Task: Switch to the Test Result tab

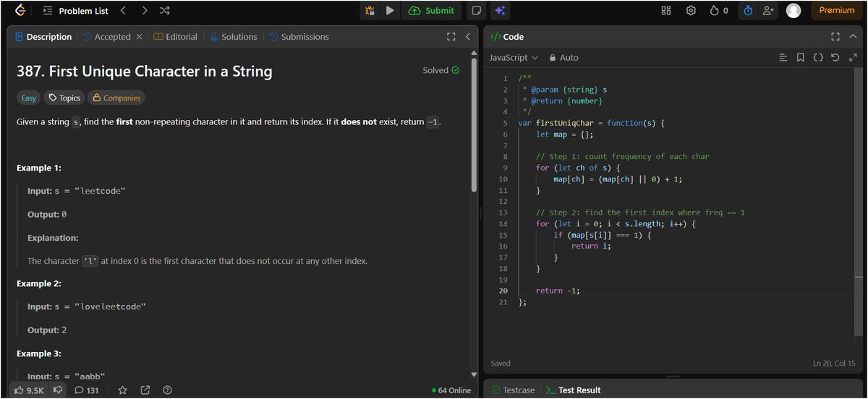Action: coord(573,390)
